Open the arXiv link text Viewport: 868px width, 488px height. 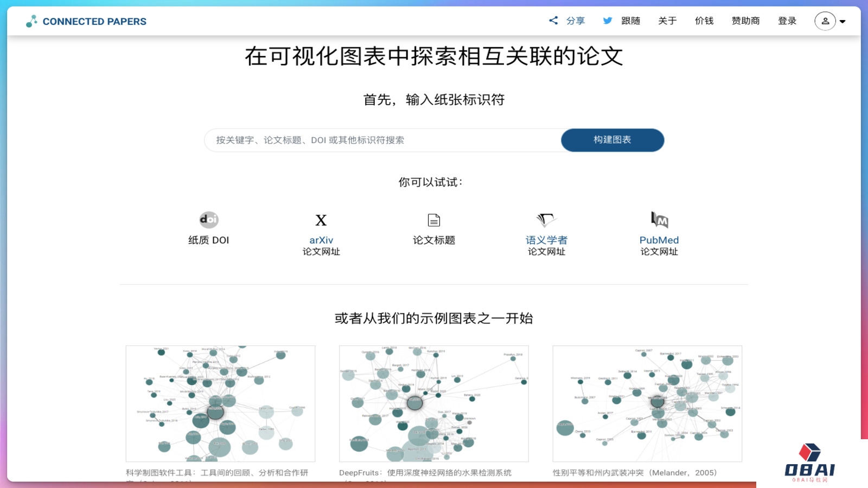click(321, 240)
